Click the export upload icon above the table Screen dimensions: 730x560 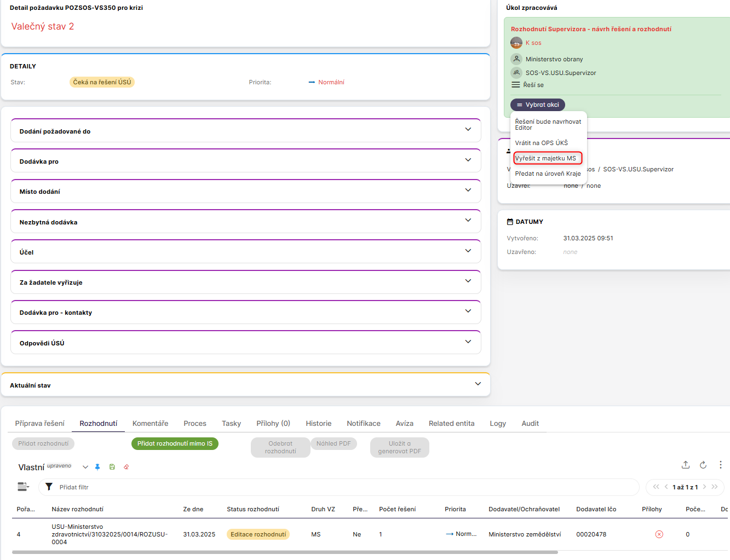[x=686, y=465]
